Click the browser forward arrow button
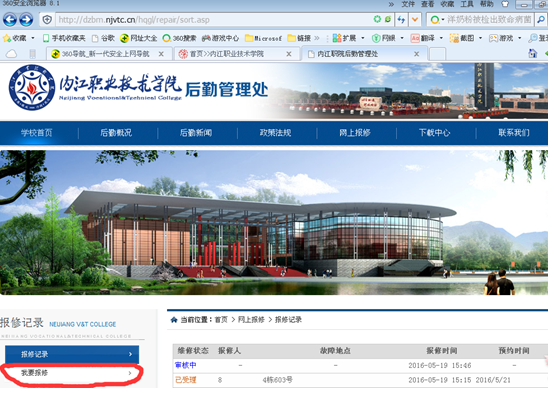 [x=26, y=19]
